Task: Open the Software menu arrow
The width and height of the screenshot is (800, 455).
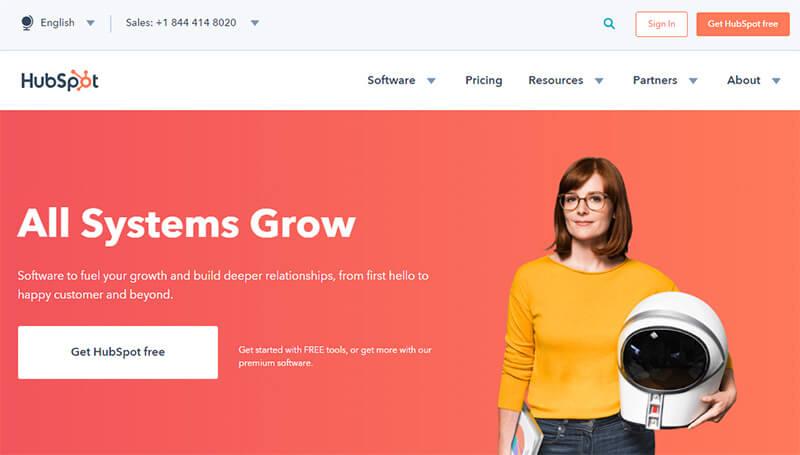Action: (x=431, y=81)
